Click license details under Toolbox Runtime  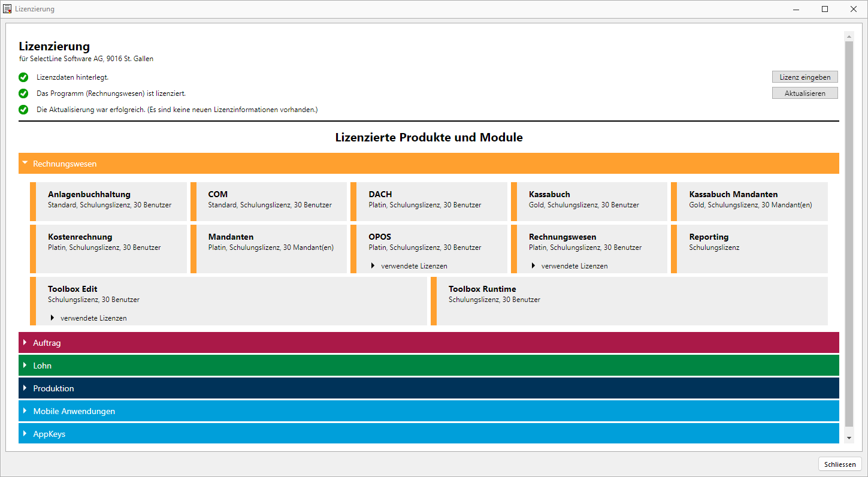point(494,300)
